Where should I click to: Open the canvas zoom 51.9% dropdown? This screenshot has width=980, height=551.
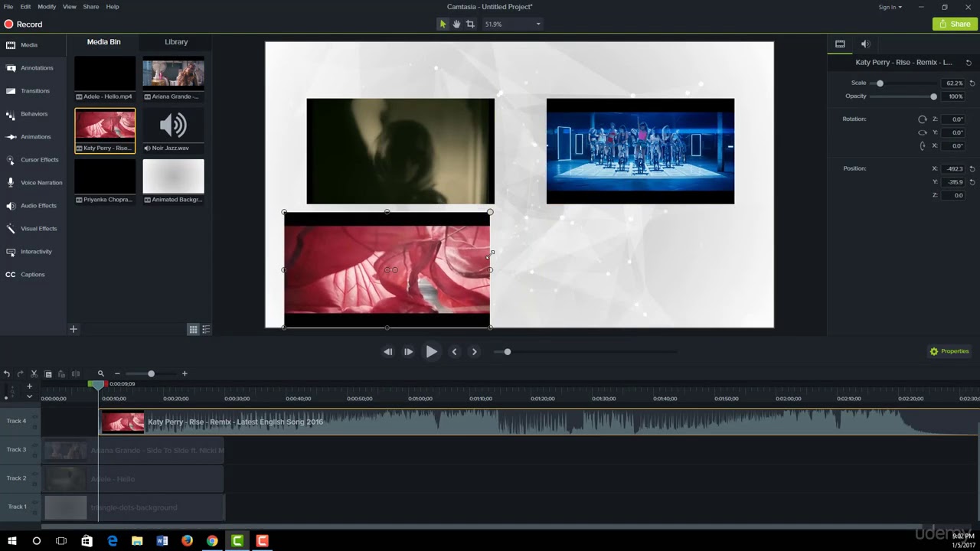[512, 24]
